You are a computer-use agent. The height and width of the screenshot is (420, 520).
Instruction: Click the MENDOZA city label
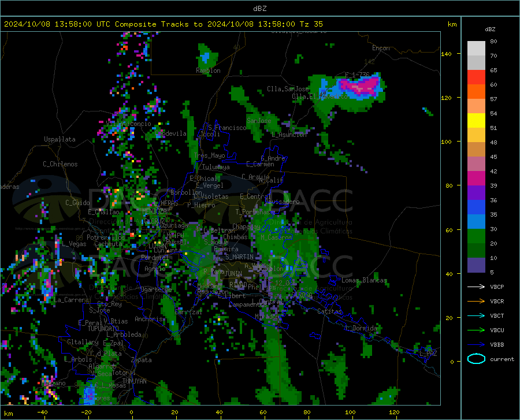click(x=154, y=211)
